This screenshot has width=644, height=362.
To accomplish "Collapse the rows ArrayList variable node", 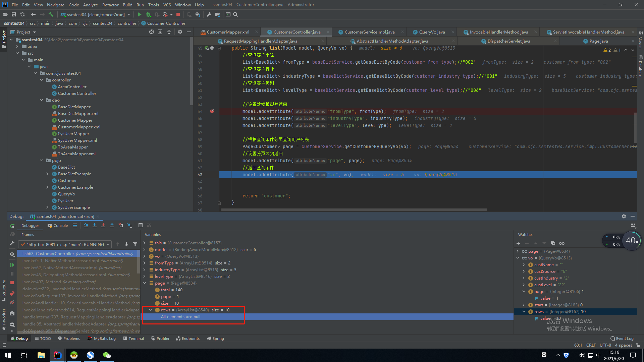I will coord(151,310).
